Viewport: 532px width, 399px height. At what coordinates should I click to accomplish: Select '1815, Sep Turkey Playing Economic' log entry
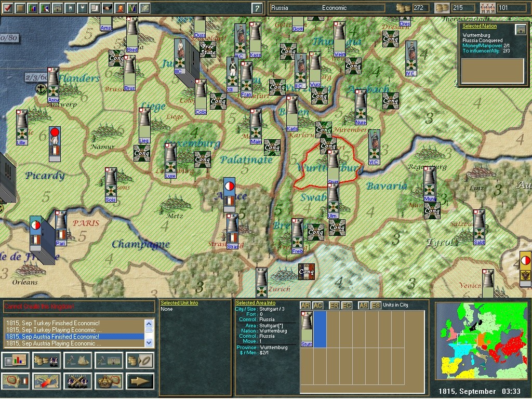point(74,330)
